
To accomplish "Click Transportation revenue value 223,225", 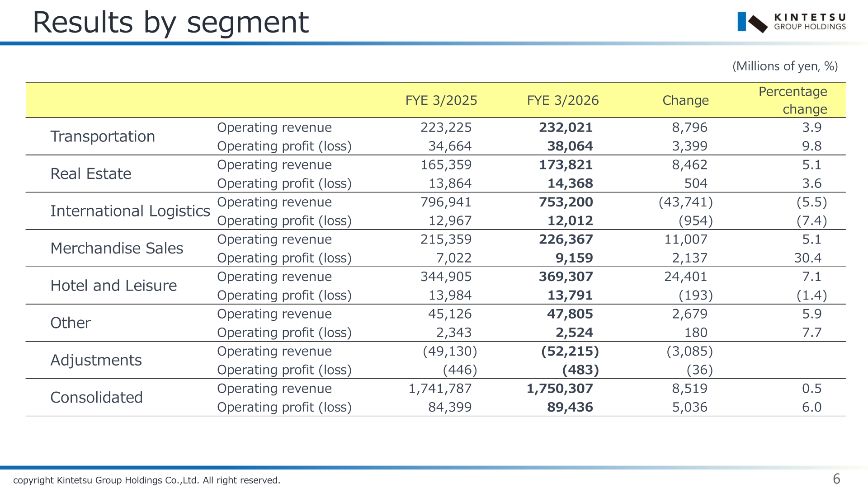I will coord(446,127).
